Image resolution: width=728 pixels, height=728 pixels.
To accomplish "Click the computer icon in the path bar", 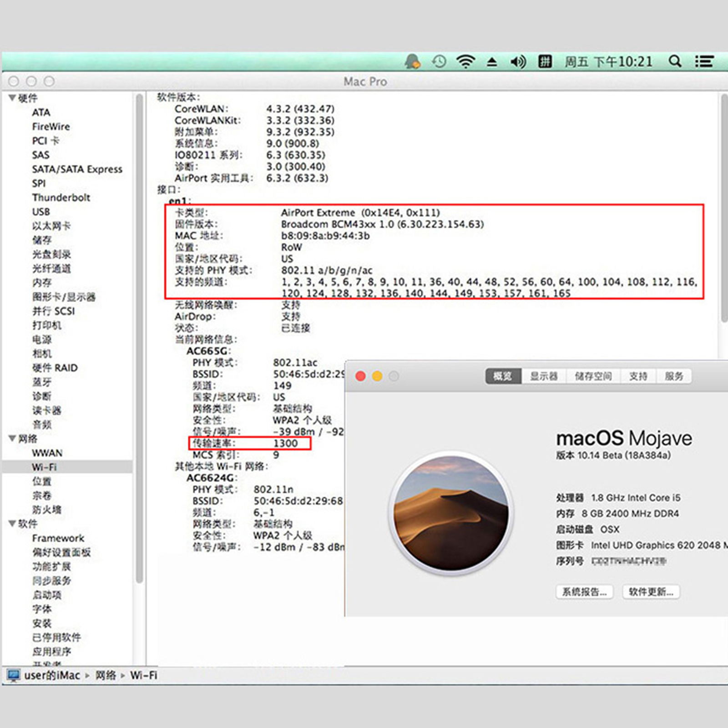I will tap(14, 675).
